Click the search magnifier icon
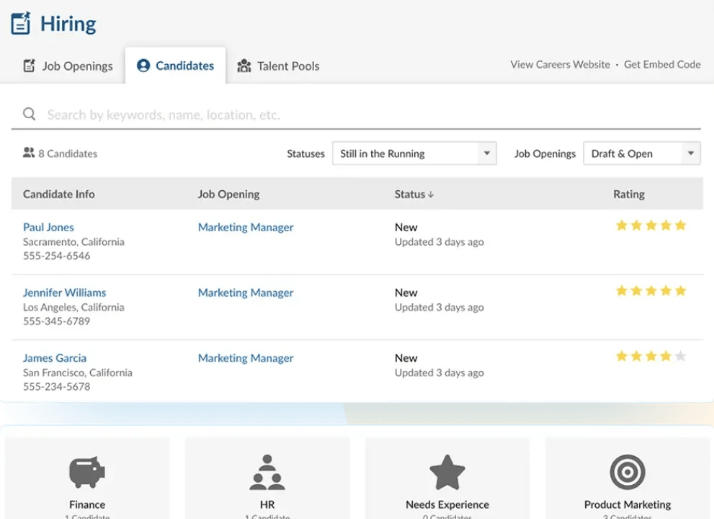714x519 pixels. [29, 114]
